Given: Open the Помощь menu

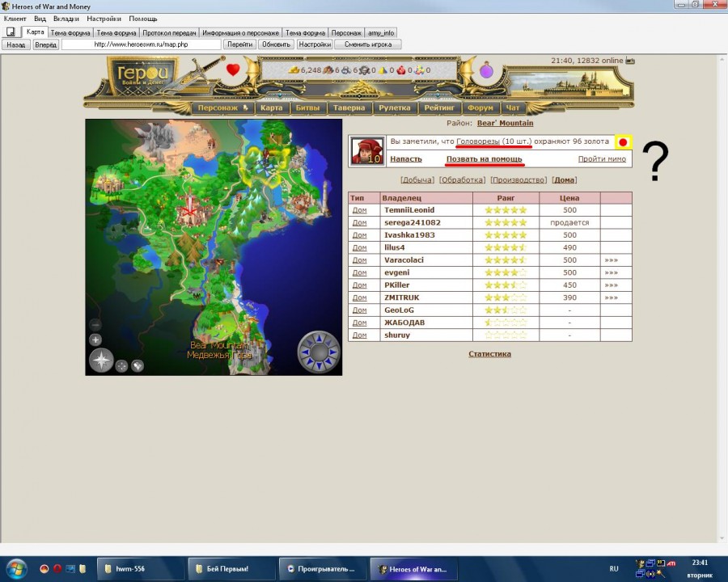Looking at the screenshot, I should point(143,19).
